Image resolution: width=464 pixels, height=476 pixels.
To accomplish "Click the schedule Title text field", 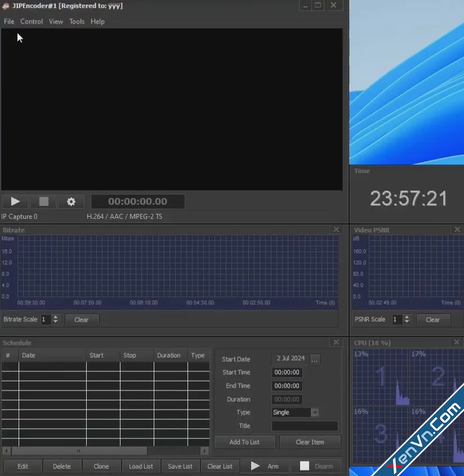I will tap(305, 426).
